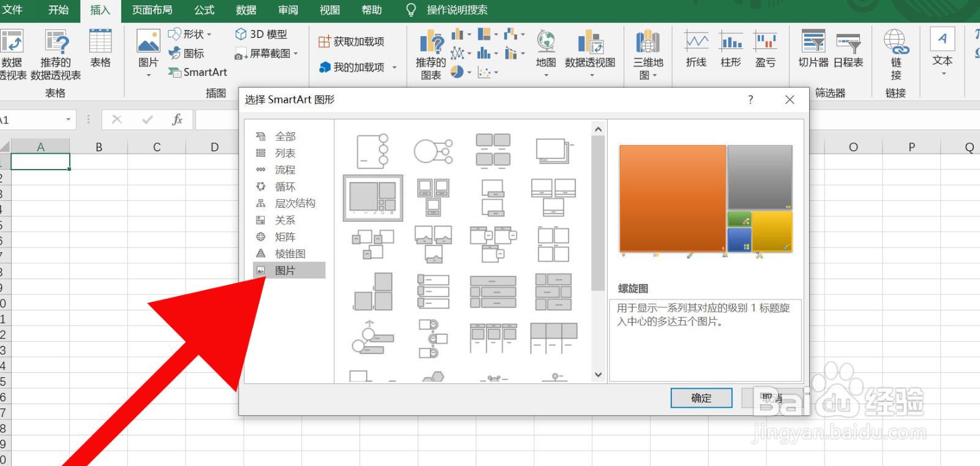
Task: Open 屏幕截图 screenshot dropdown
Action: (x=266, y=54)
